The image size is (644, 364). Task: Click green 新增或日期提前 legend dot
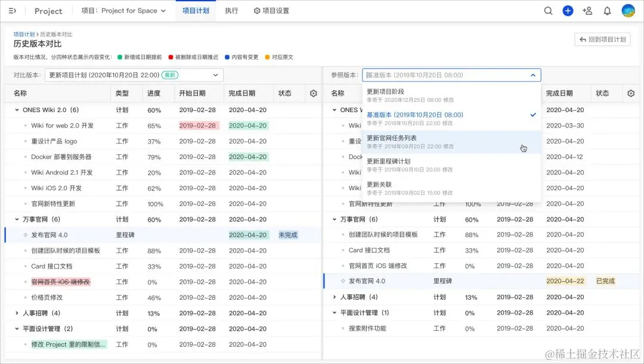click(x=119, y=57)
